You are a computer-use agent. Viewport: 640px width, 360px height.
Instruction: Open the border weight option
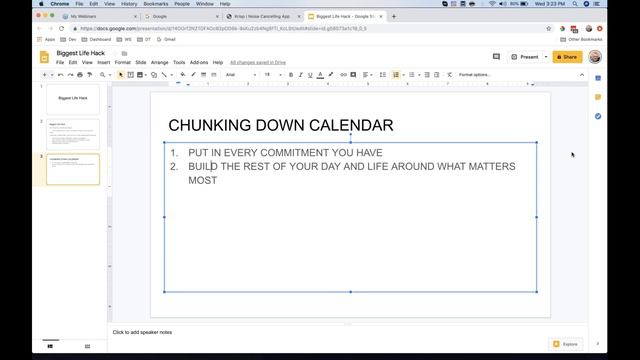tap(203, 75)
